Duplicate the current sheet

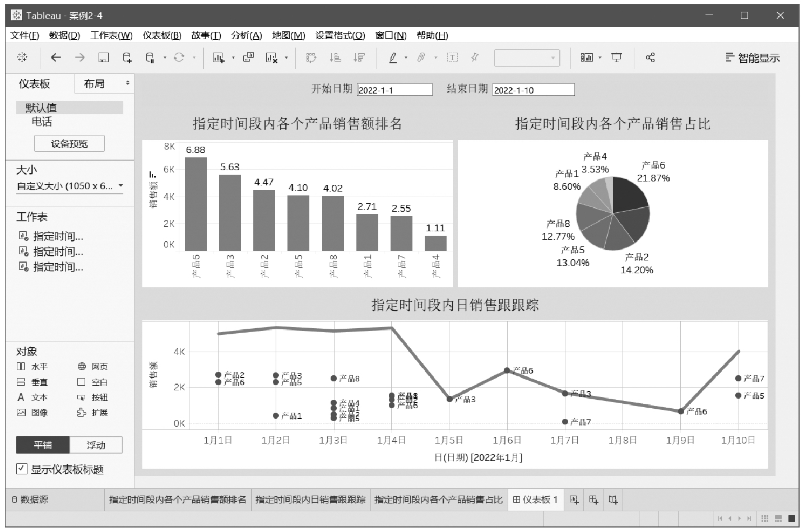click(248, 57)
